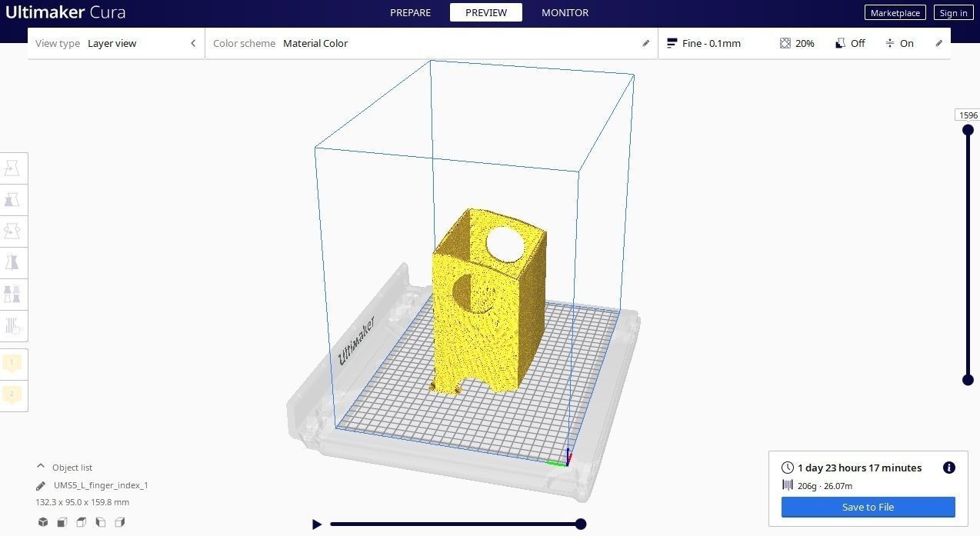Click the filament spool icon beside 206g

pyautogui.click(x=788, y=485)
